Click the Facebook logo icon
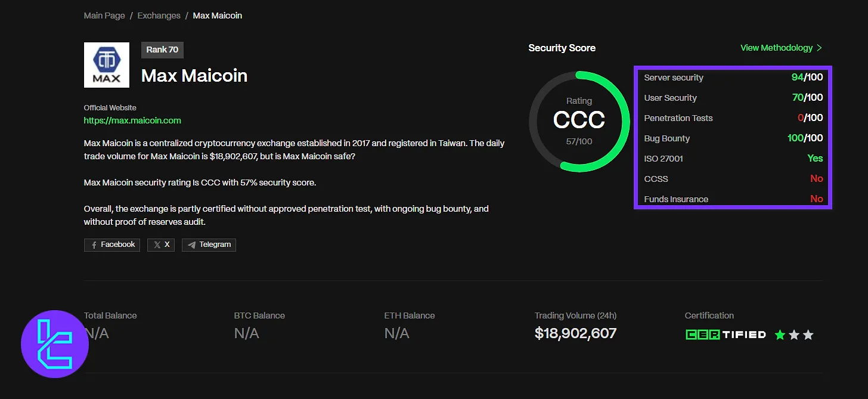The height and width of the screenshot is (399, 868). coord(94,245)
